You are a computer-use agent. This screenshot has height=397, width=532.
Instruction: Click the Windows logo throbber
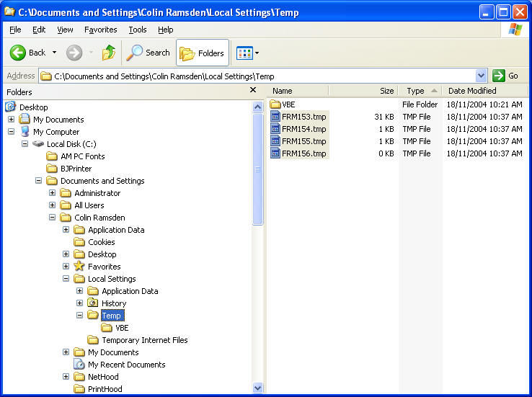point(515,30)
